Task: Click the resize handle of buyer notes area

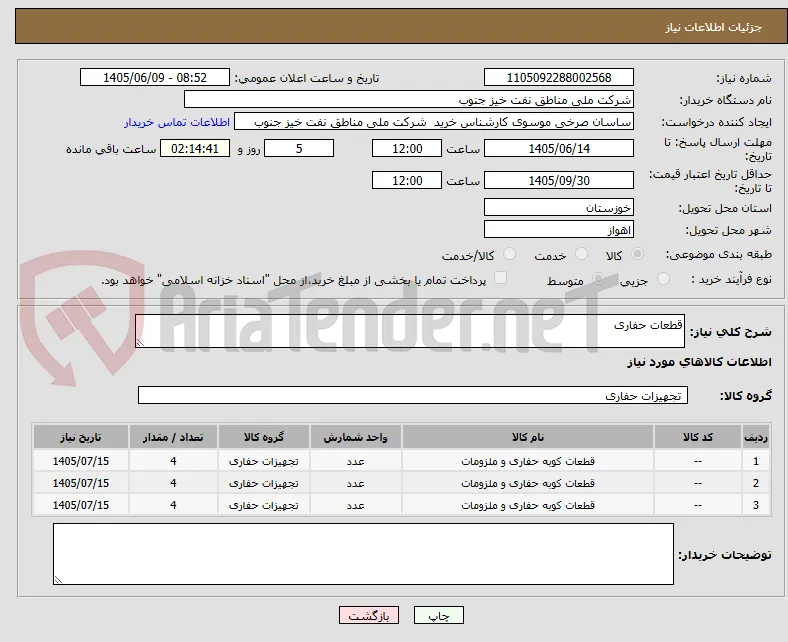Action: click(x=58, y=580)
